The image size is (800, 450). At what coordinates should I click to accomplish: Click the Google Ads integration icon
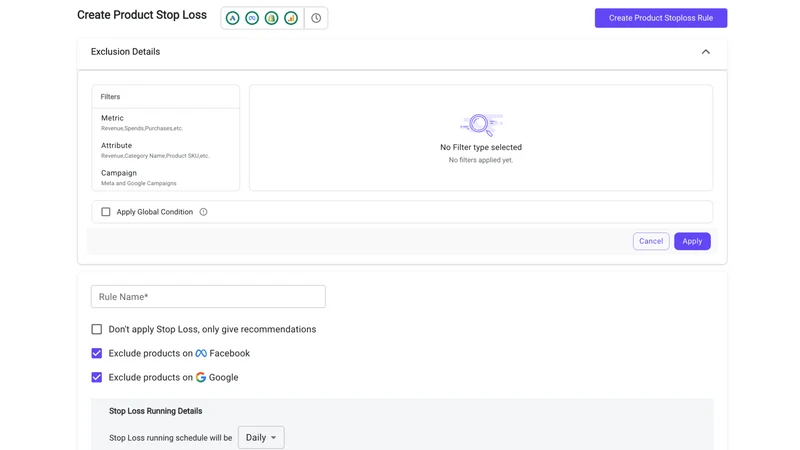(233, 18)
